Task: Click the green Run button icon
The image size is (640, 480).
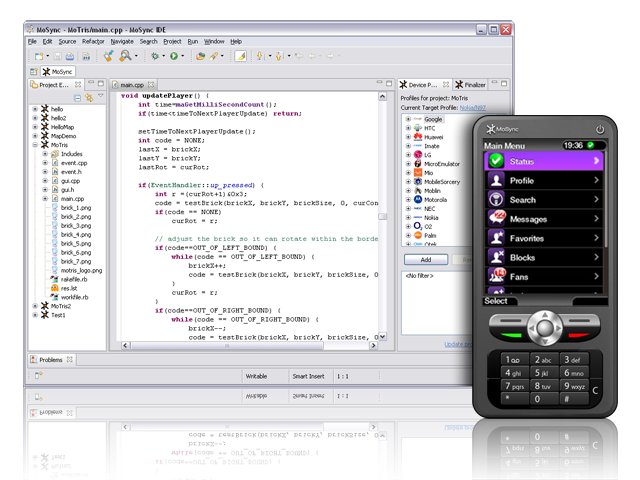Action: click(x=174, y=56)
